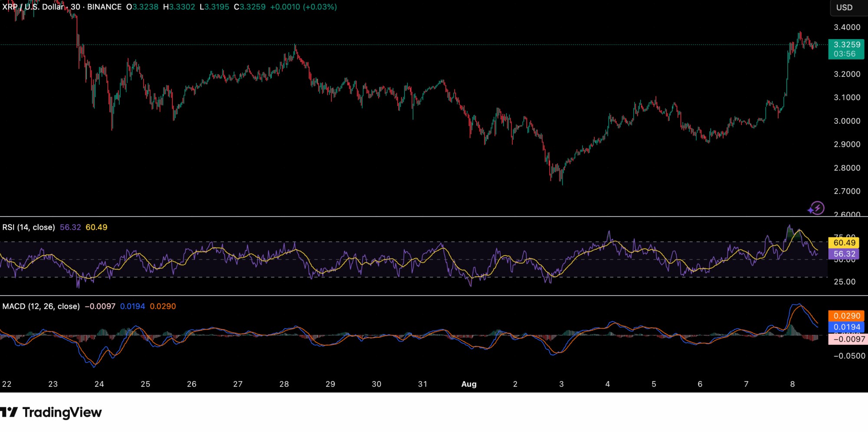The width and height of the screenshot is (868, 432).
Task: Click the yellow 60.49 RSI axis label
Action: (x=844, y=243)
